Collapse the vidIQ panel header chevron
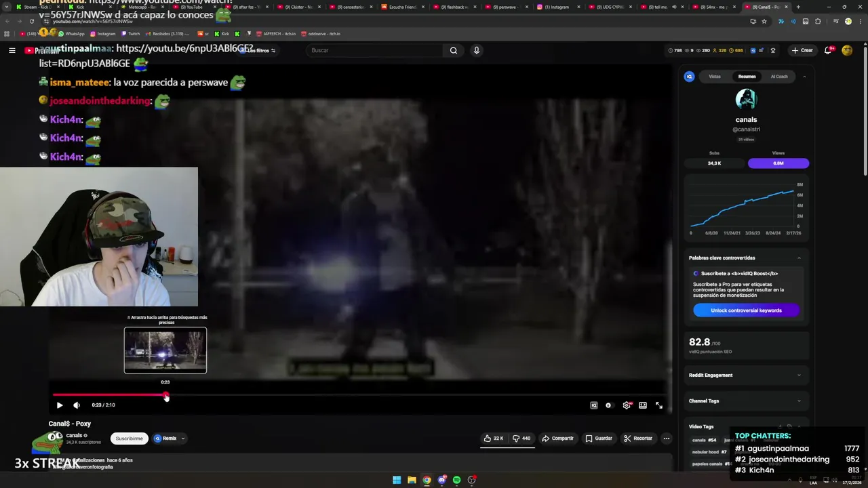Screen dimensions: 868x488 click(x=804, y=77)
